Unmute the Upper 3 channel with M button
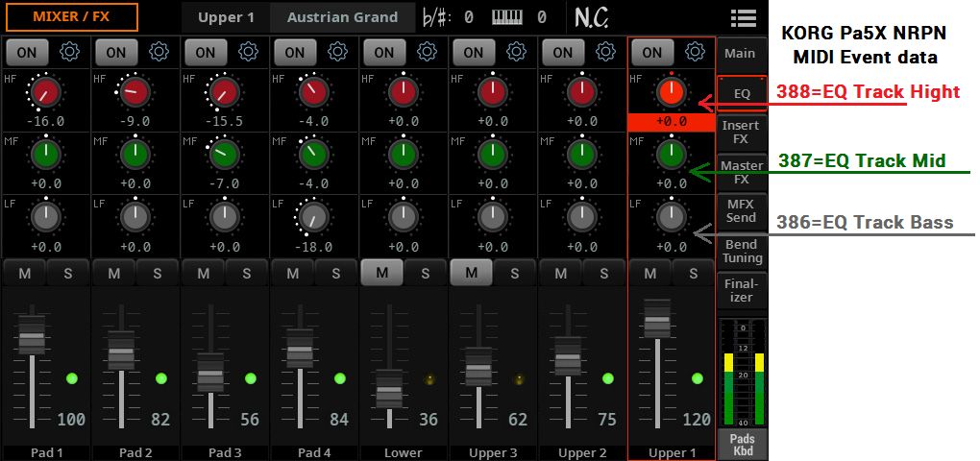The image size is (980, 461). [x=471, y=273]
